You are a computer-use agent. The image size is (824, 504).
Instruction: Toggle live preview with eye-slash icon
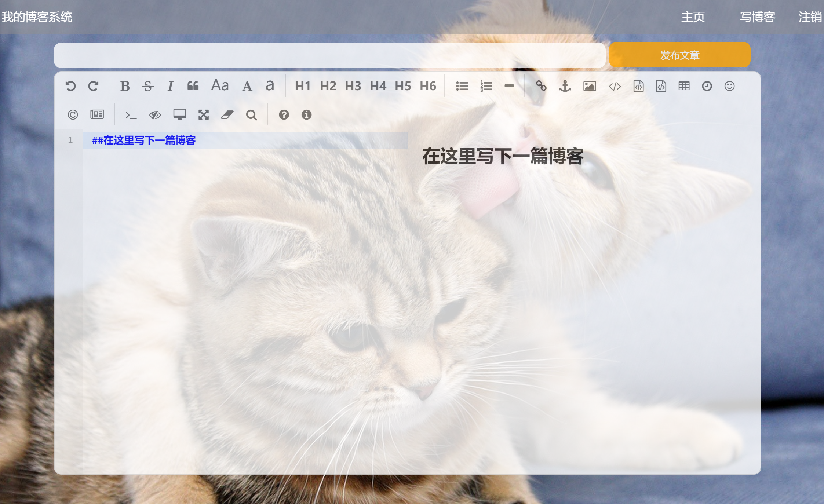pos(155,115)
